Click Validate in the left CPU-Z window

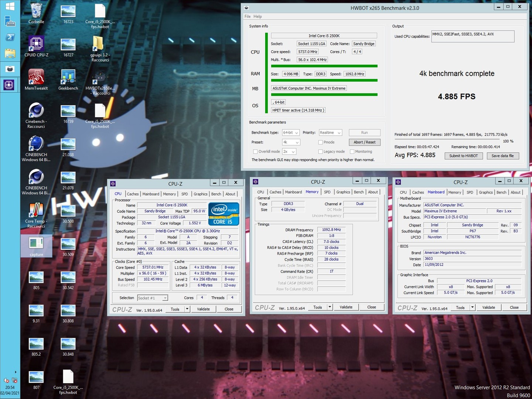pos(203,309)
